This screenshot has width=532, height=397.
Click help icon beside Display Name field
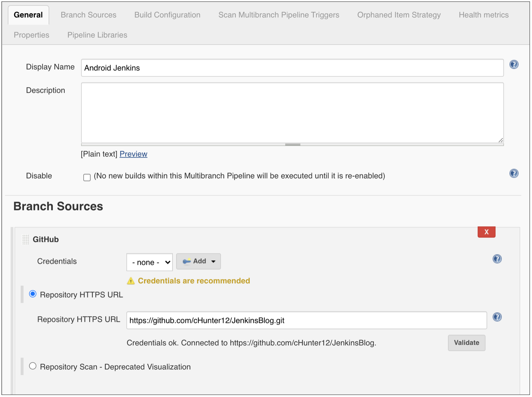pos(514,65)
